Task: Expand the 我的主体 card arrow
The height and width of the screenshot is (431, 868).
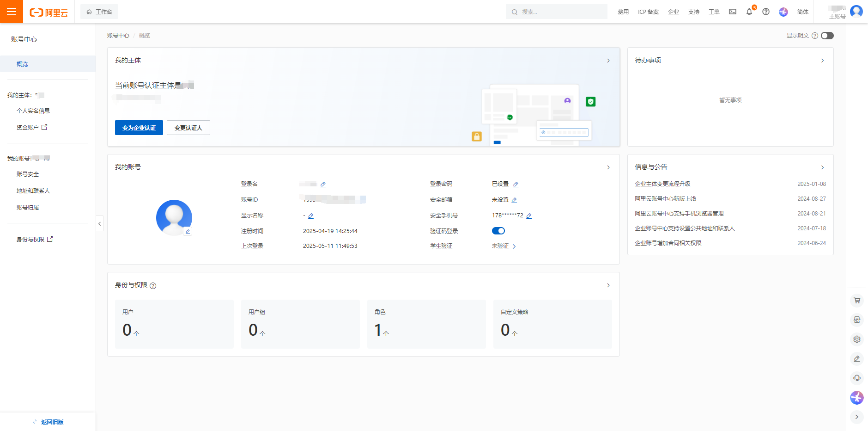Action: (608, 61)
